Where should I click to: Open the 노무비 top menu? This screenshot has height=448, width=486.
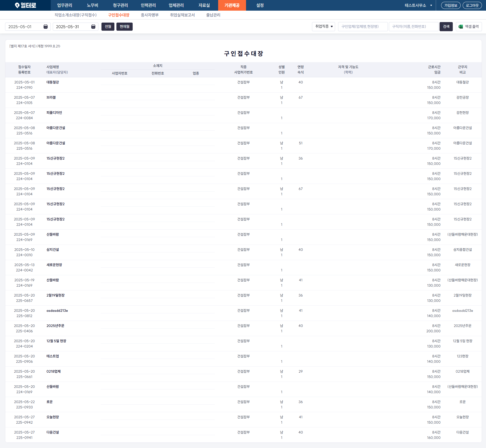pos(92,5)
